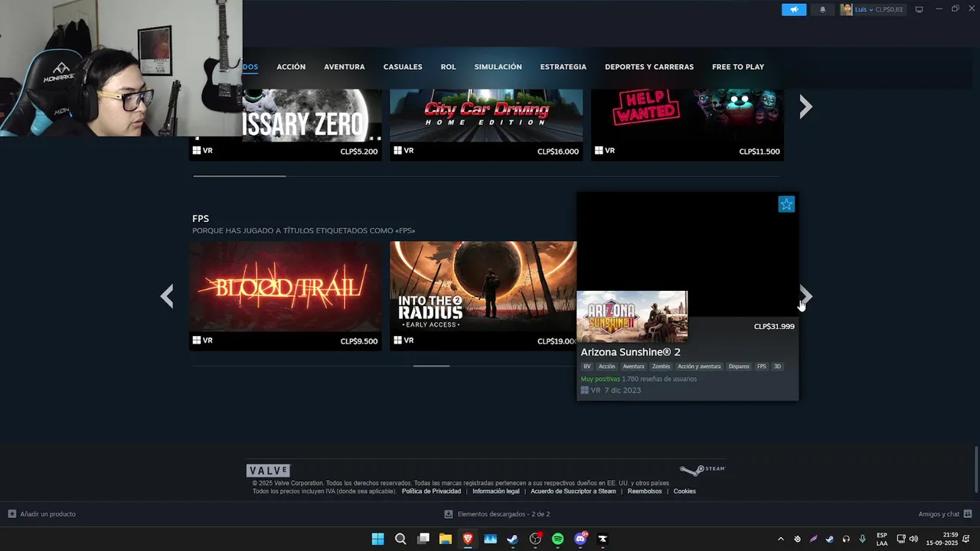
Task: Click the Acción tag in hover card
Action: (606, 367)
